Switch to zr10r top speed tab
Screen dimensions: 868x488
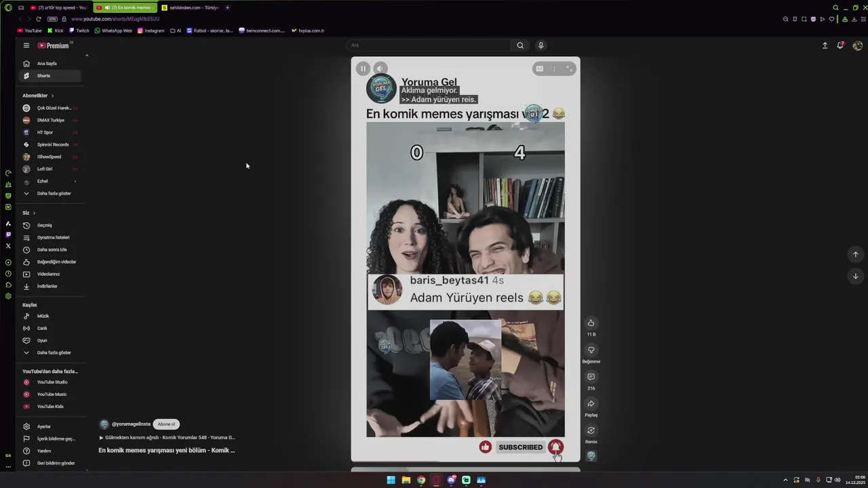point(59,7)
